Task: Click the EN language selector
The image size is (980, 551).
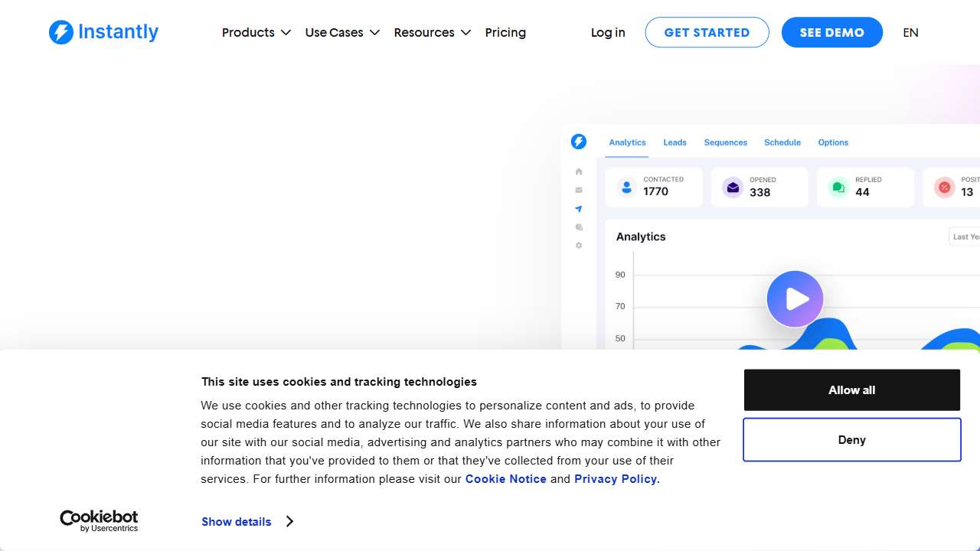Action: (x=910, y=32)
